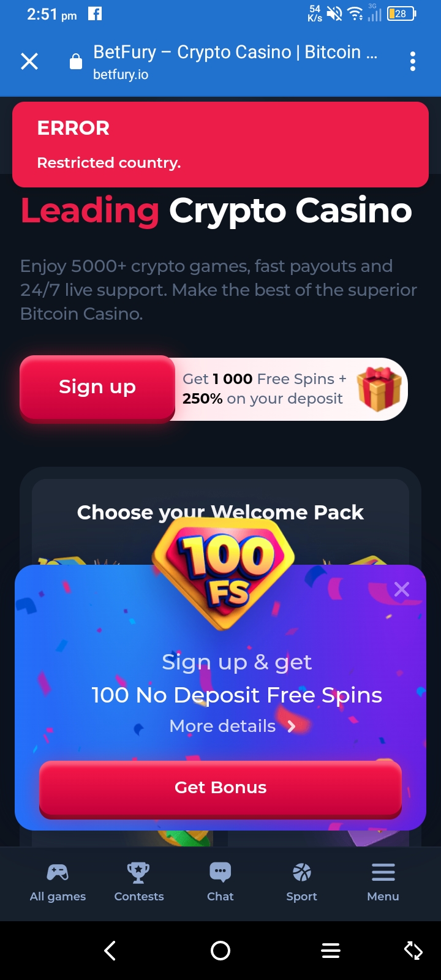The height and width of the screenshot is (980, 441).
Task: Dismiss the 100 Free Spins popup
Action: click(402, 589)
